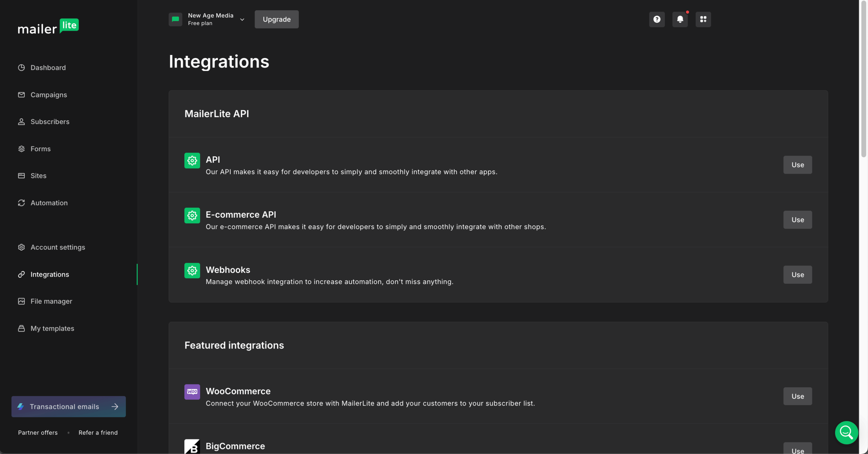Open the green search chat bubble
Screen dimensions: 868x454
pos(846,432)
